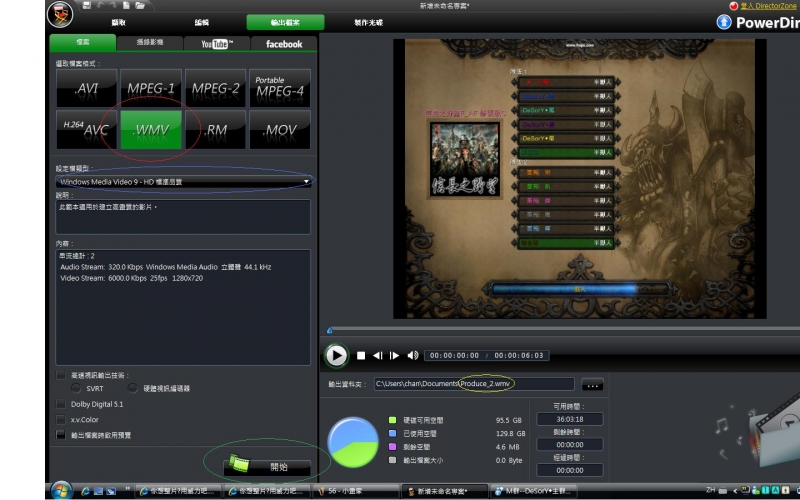Click the time available value 36:03:18

(570, 419)
